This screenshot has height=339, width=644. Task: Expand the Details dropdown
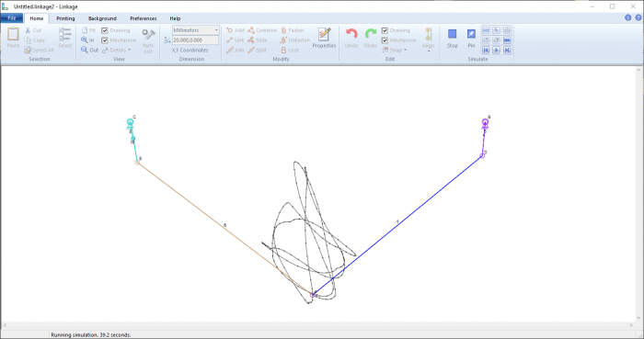[116, 50]
